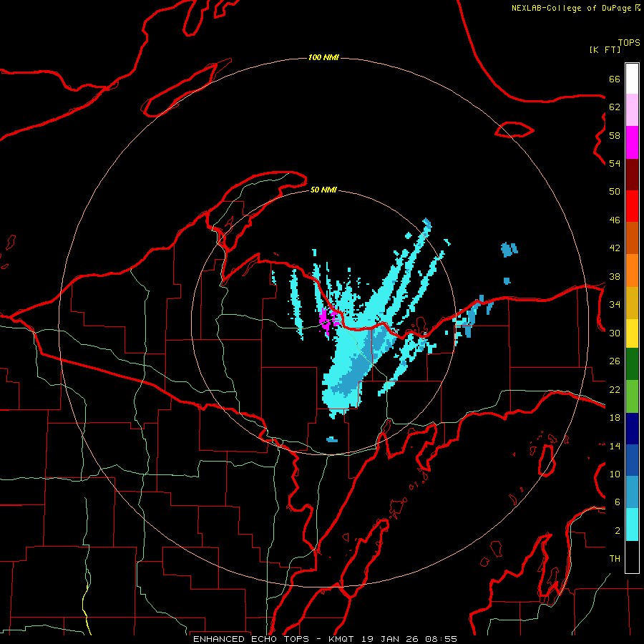Click the 42 legend value
Screen dimensions: 644x644
tap(615, 248)
